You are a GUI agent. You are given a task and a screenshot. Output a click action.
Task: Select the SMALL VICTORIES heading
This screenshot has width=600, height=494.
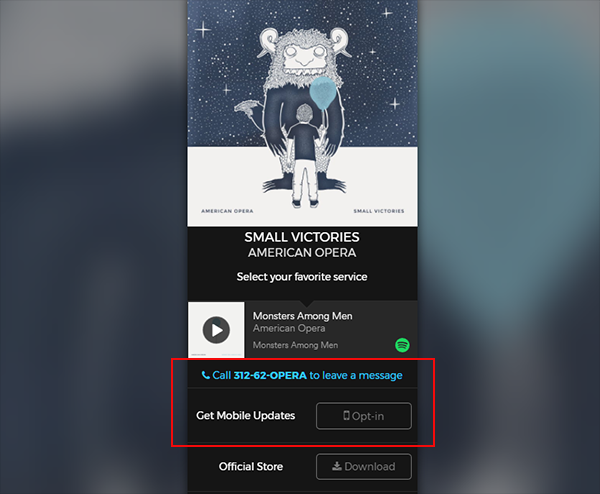[302, 237]
